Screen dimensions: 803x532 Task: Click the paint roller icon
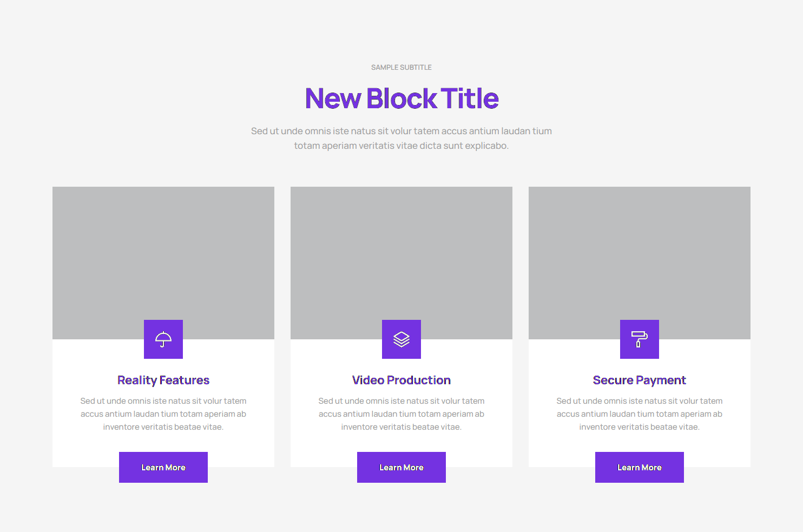point(640,339)
